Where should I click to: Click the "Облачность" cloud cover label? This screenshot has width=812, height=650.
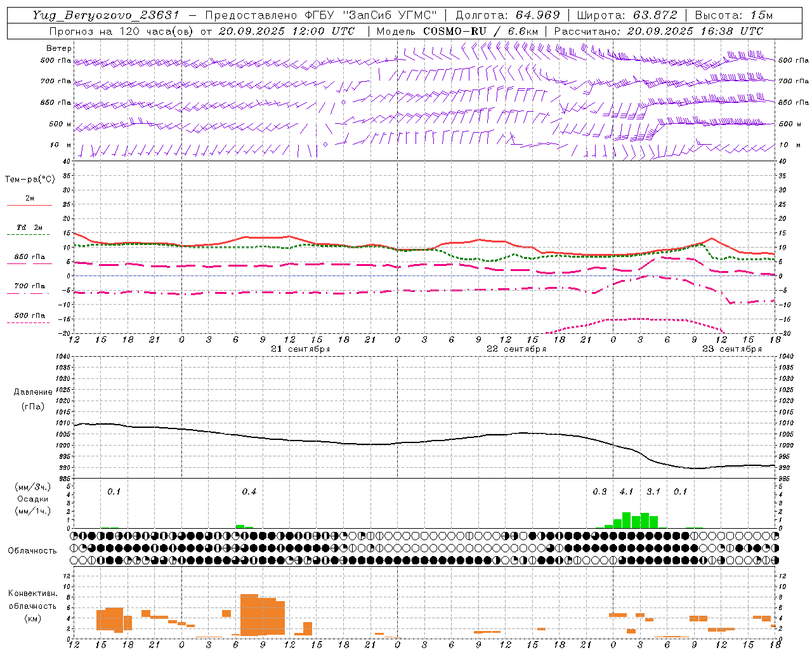(32, 551)
